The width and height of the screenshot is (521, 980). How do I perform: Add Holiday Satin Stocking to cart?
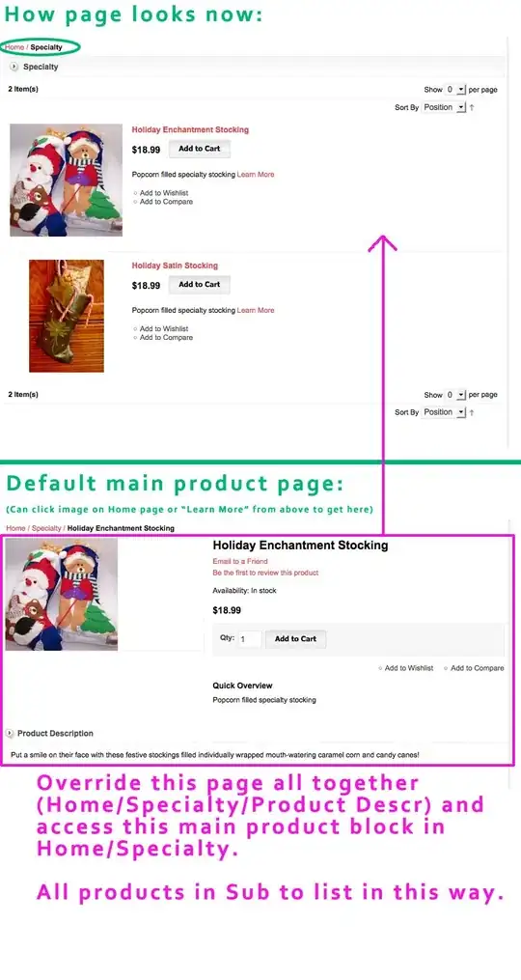tap(200, 285)
